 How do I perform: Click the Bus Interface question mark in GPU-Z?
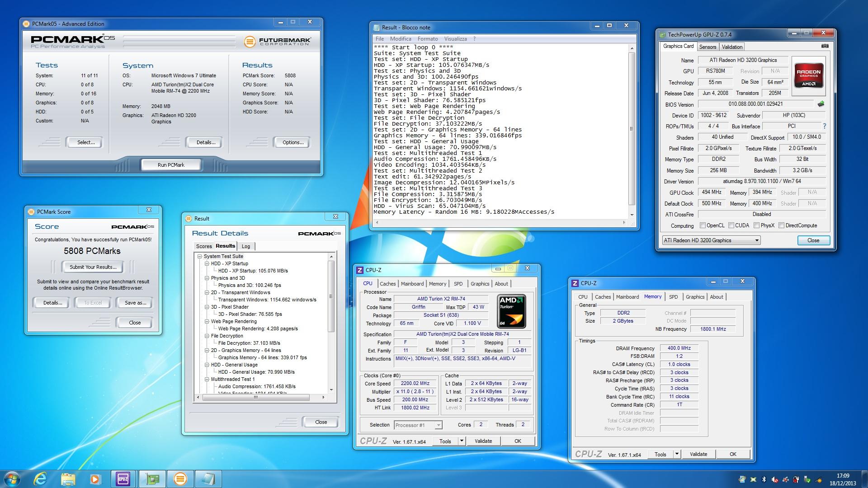pos(824,126)
